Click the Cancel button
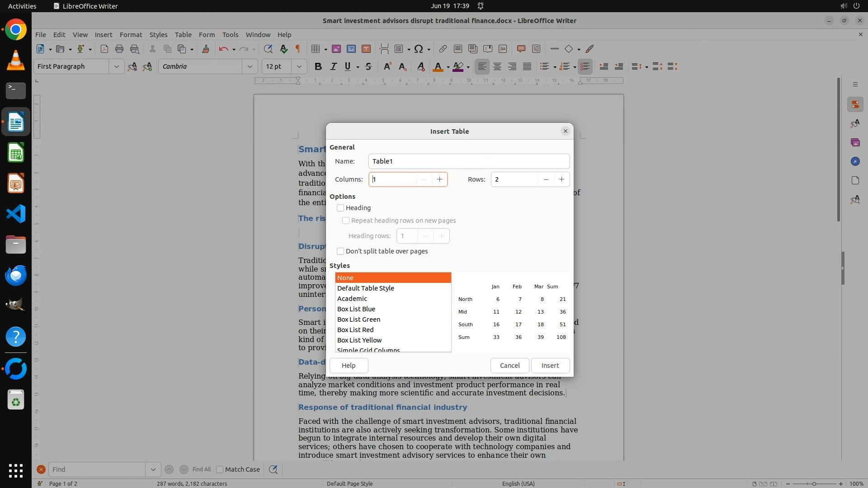868x488 pixels. coord(509,366)
